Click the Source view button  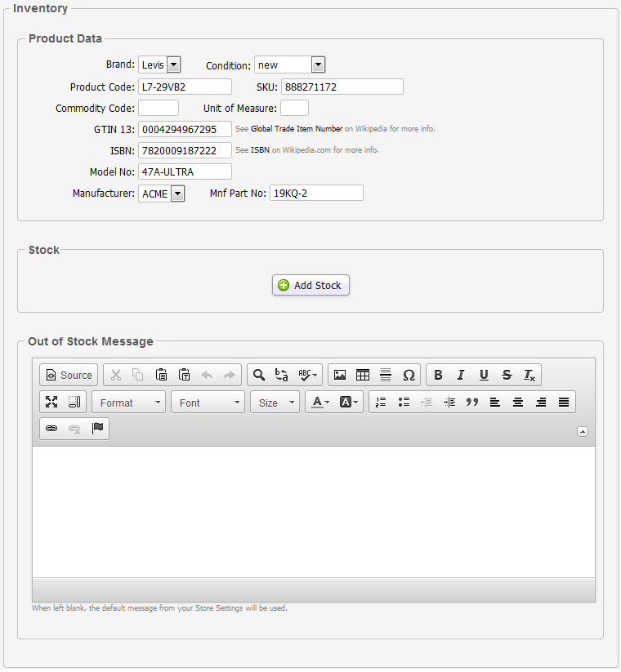click(x=69, y=376)
